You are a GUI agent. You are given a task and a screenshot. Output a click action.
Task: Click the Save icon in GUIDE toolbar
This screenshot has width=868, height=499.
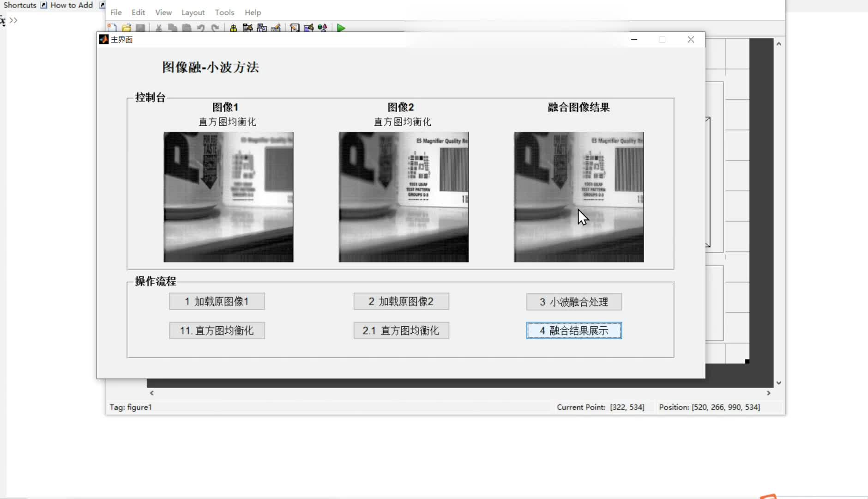point(140,28)
